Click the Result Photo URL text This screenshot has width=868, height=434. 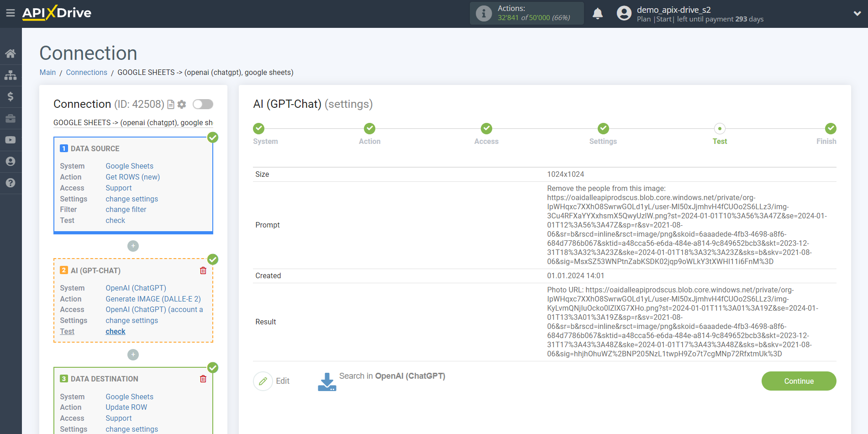click(683, 322)
